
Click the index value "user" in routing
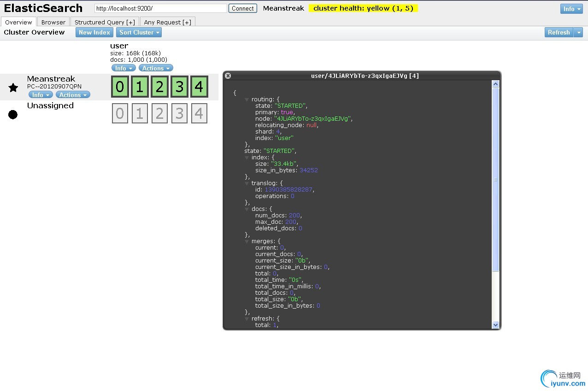click(284, 138)
